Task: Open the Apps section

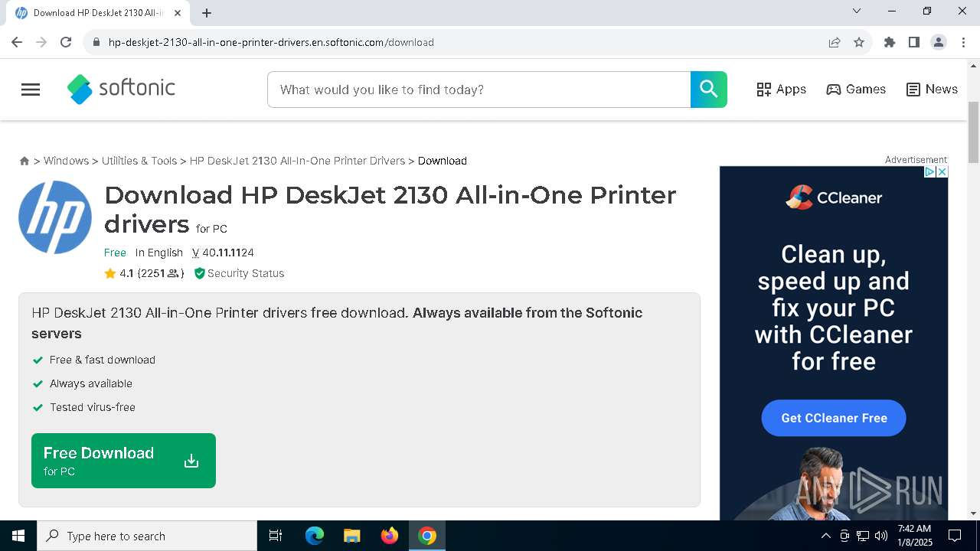Action: [781, 90]
